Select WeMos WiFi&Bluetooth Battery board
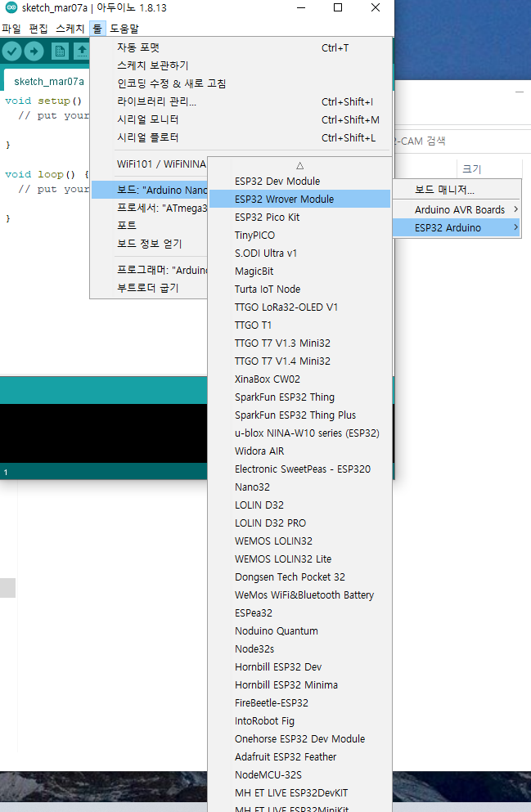This screenshot has width=531, height=812. [x=300, y=595]
